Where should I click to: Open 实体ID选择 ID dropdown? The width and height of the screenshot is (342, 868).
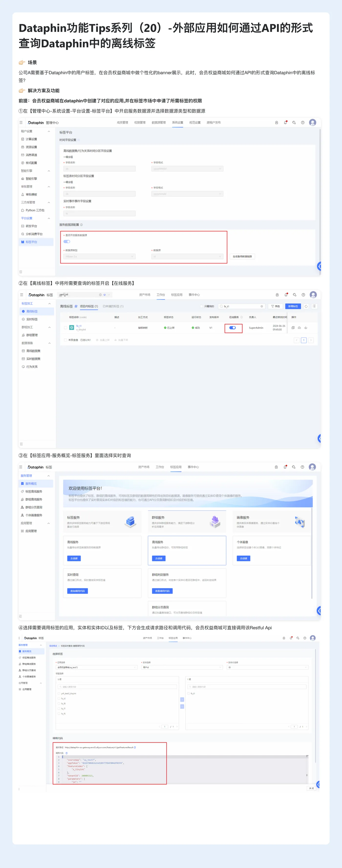tap(267, 667)
